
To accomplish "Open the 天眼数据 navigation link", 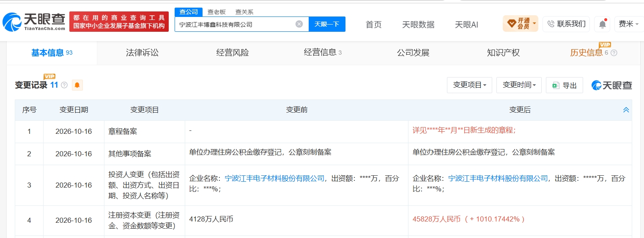I will point(418,25).
